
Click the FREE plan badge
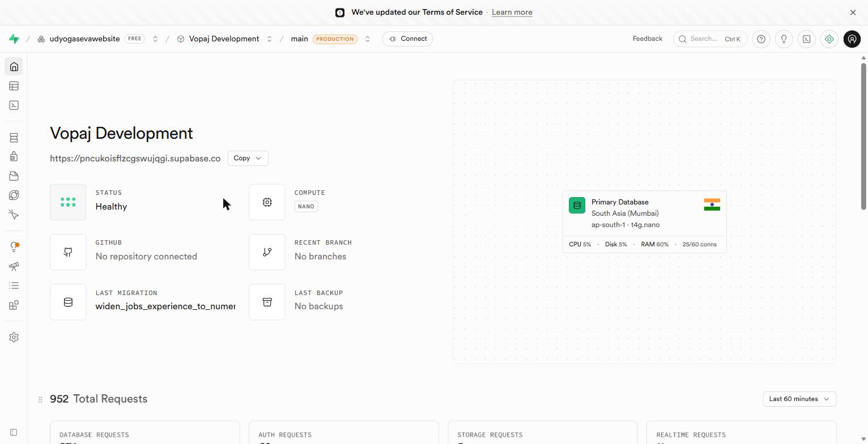pyautogui.click(x=134, y=39)
